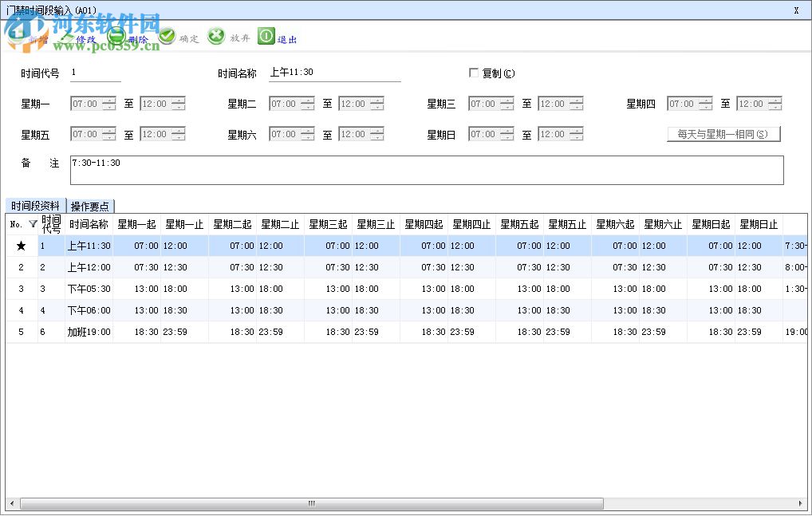Click 每天与星期一相同(S) button

723,134
